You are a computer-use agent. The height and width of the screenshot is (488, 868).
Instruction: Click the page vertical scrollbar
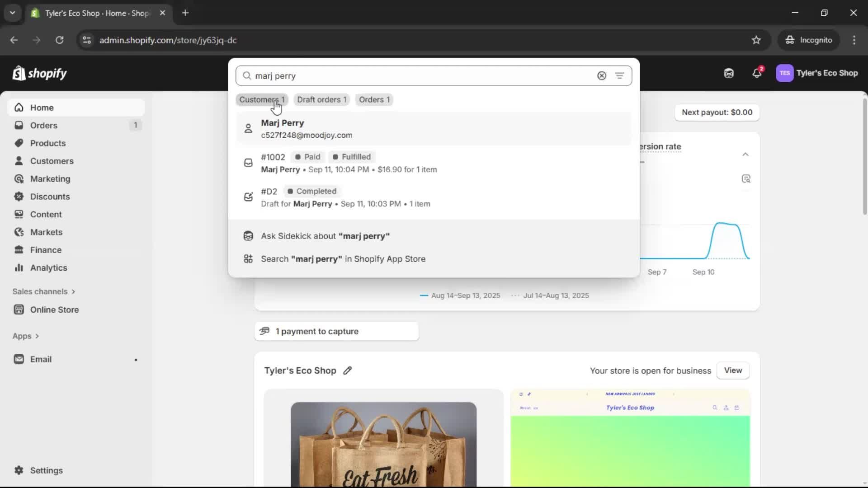click(864, 156)
